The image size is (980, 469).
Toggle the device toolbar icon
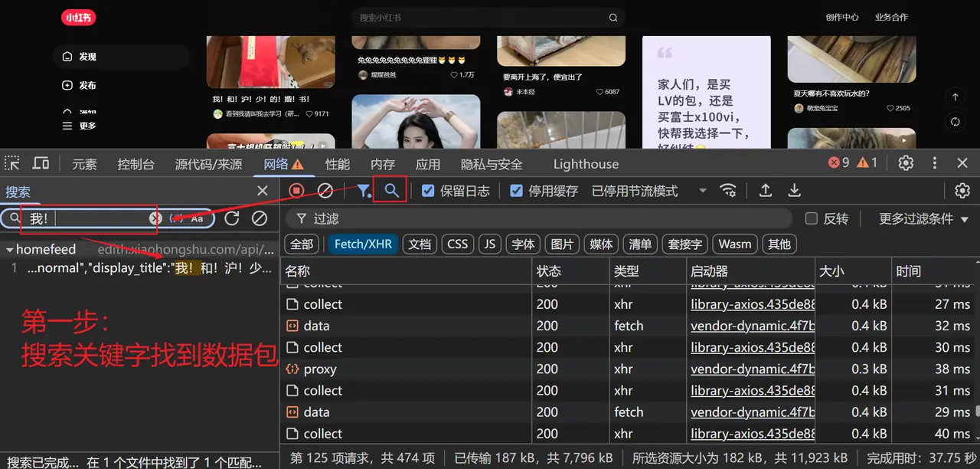(41, 163)
